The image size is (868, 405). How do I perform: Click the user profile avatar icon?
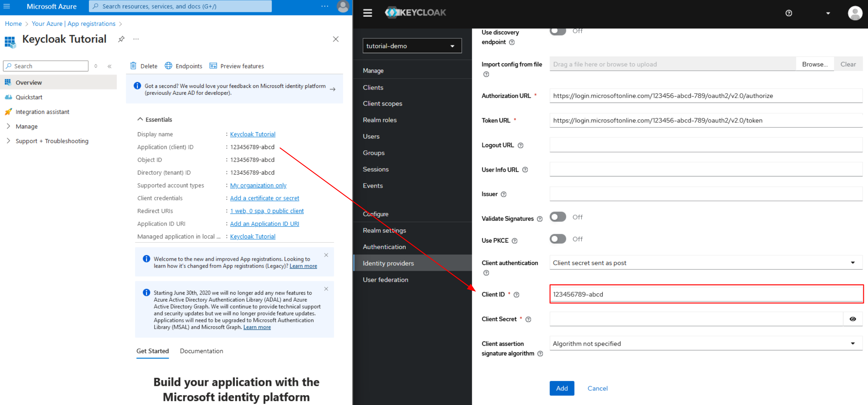click(343, 6)
